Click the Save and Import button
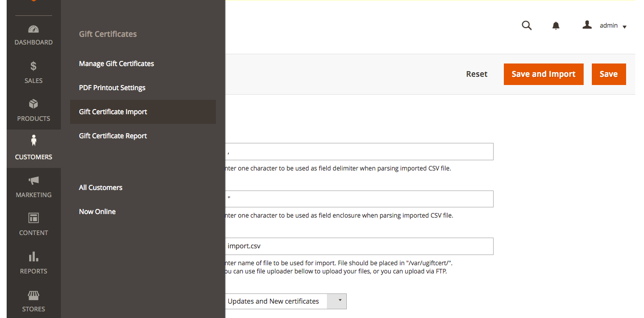Viewport: 644px width, 318px height. pyautogui.click(x=544, y=74)
